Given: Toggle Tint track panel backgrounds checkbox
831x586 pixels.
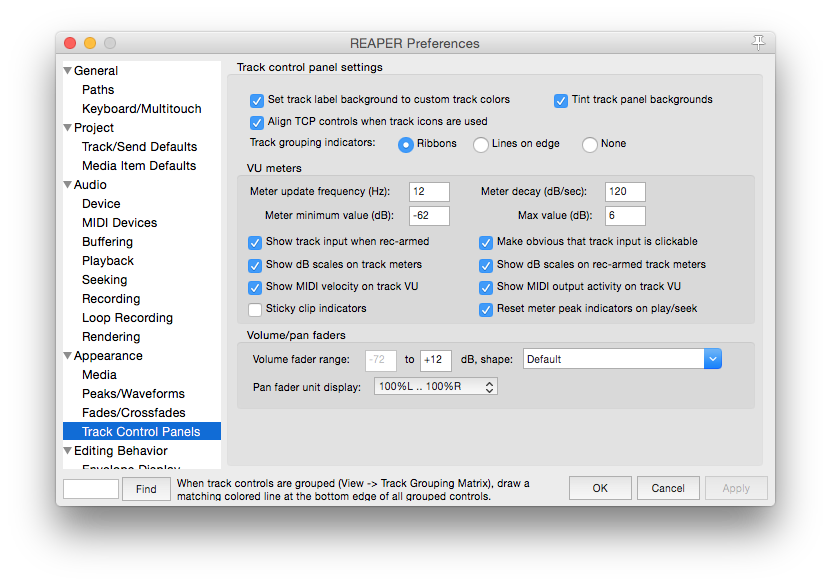Looking at the screenshot, I should coord(561,100).
